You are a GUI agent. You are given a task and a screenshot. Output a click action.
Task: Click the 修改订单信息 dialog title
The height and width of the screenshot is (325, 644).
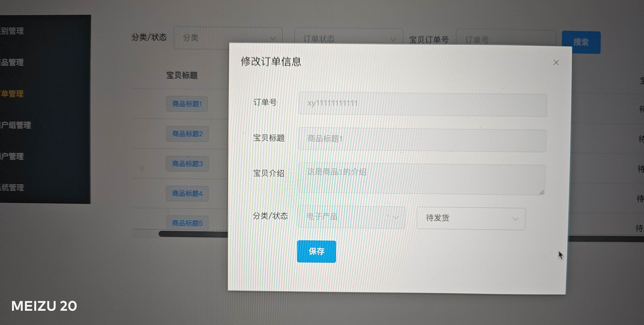[x=271, y=62]
